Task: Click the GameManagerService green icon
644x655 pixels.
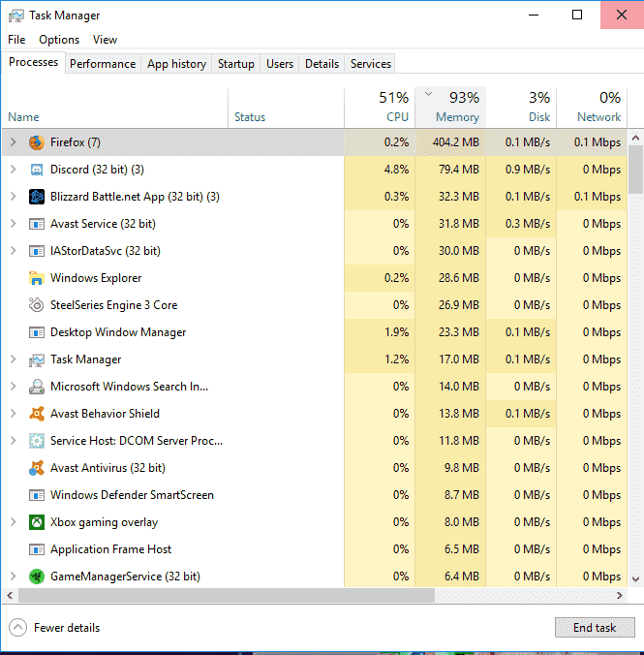Action: point(37,577)
